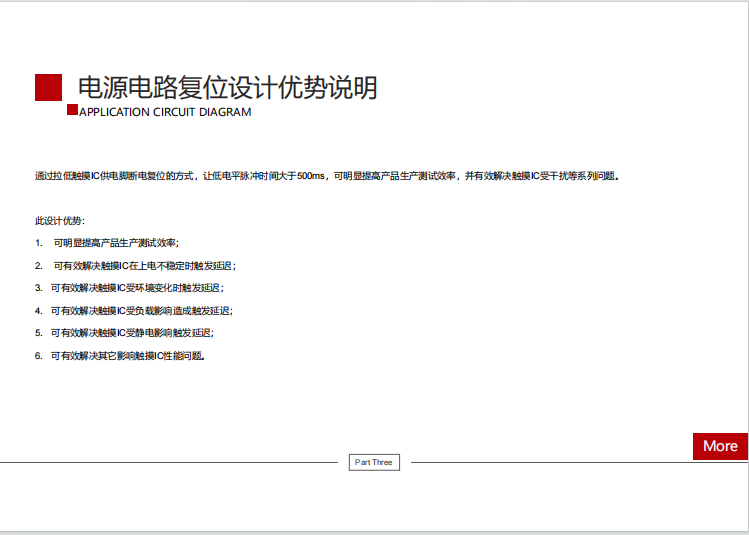This screenshot has width=749, height=535.
Task: Select the item 可有效解决其它影响触摸IC性能问题
Action: [128, 356]
